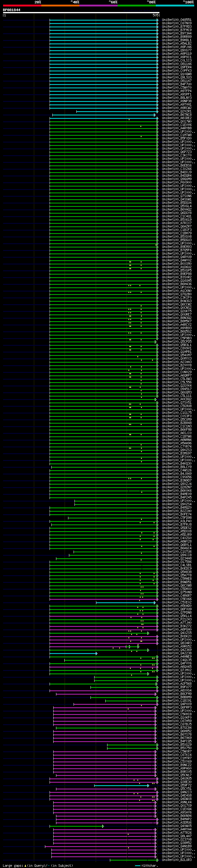This screenshot has height=868, width=197.
Task: Click label UniRef100_C1MTR7
Action: [x=176, y=758]
